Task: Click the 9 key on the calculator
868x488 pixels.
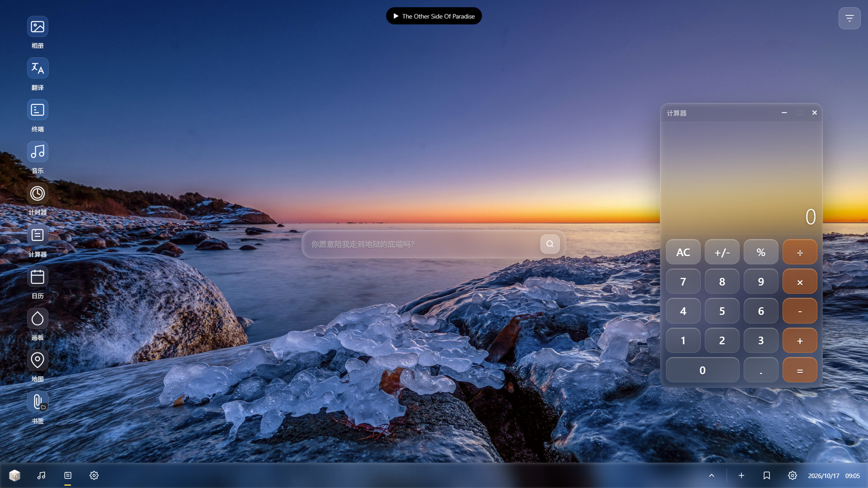Action: [x=761, y=282]
